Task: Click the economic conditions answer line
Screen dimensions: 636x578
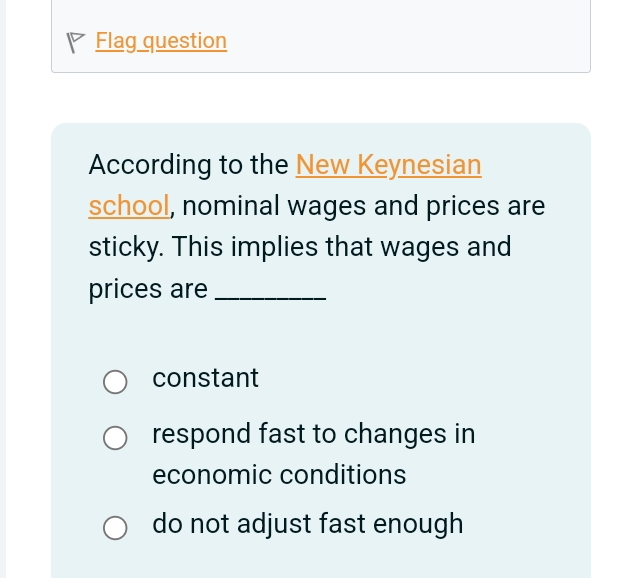Action: click(279, 475)
